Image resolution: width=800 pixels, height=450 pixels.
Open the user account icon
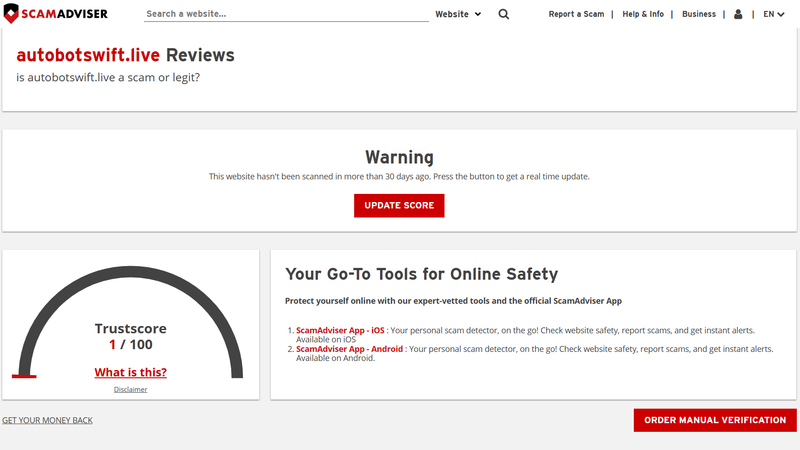[738, 14]
